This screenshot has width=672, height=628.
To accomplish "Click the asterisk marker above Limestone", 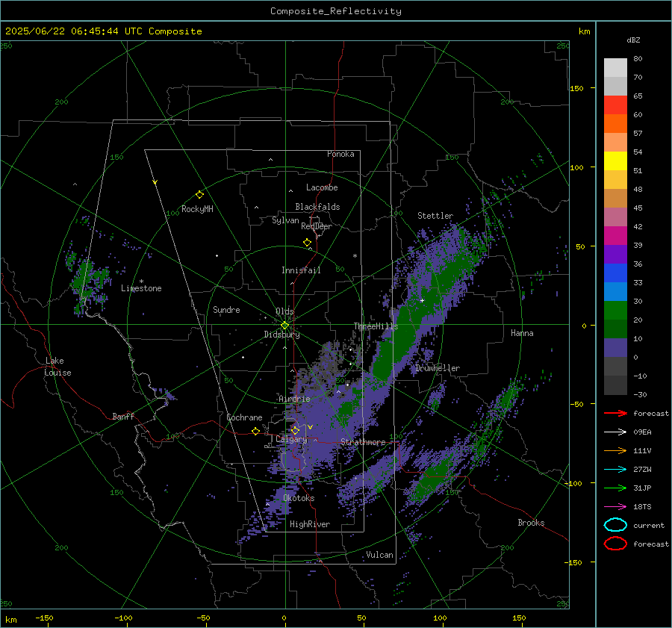I will [141, 282].
